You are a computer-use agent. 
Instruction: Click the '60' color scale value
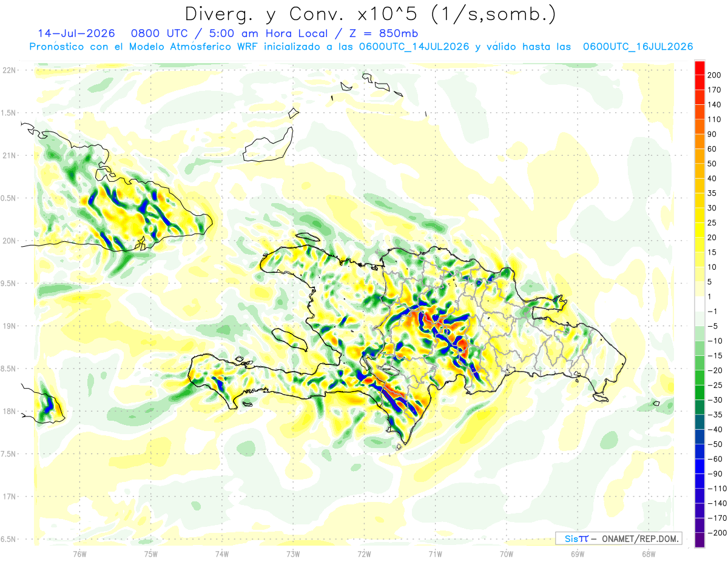click(712, 149)
